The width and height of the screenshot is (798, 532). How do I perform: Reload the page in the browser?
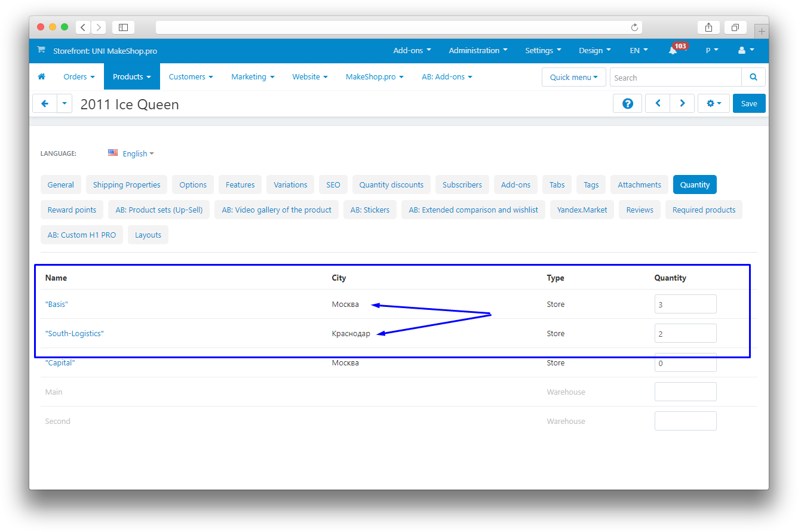click(634, 27)
